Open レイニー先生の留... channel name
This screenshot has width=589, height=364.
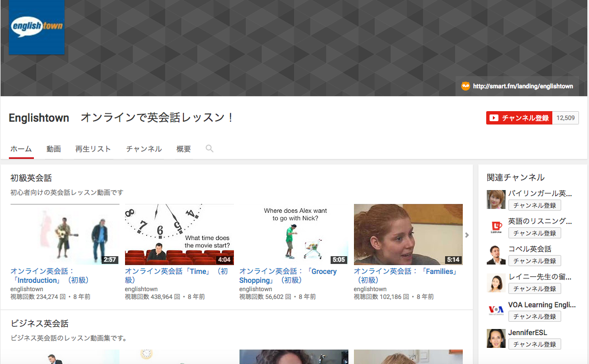(x=540, y=277)
